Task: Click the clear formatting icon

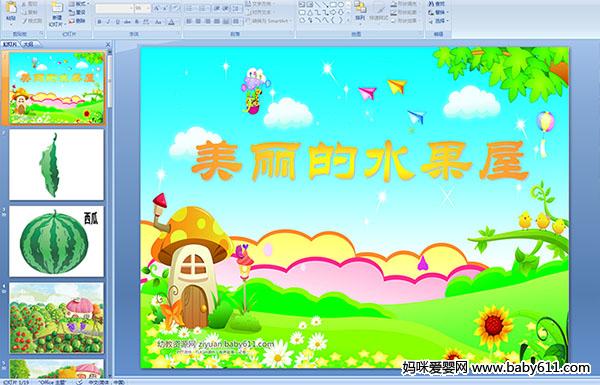Action: point(175,8)
